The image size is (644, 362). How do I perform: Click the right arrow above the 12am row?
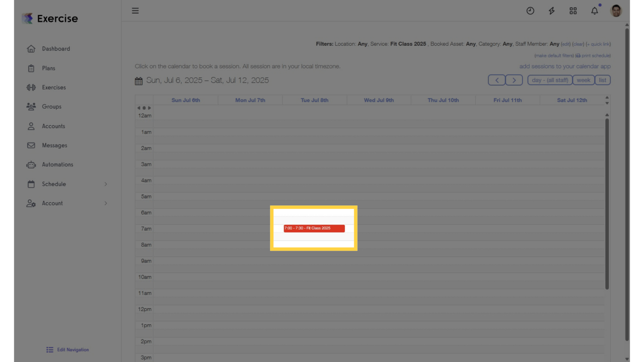[150, 107]
